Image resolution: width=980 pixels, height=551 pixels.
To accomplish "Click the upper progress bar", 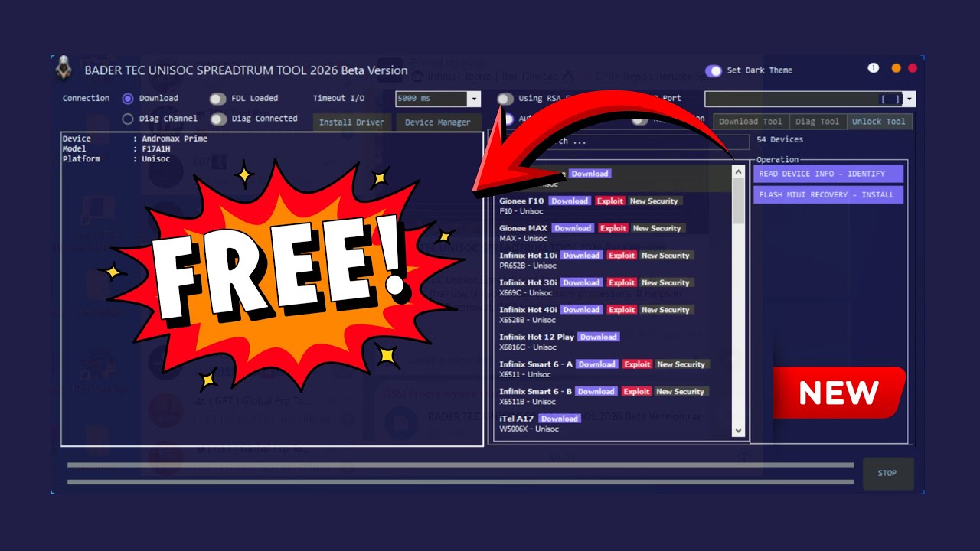I will click(x=460, y=465).
